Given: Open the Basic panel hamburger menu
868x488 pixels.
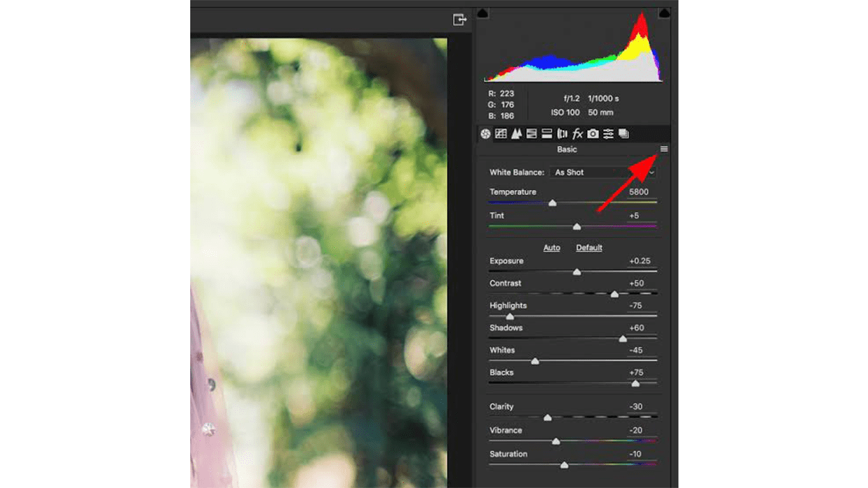Looking at the screenshot, I should (664, 149).
